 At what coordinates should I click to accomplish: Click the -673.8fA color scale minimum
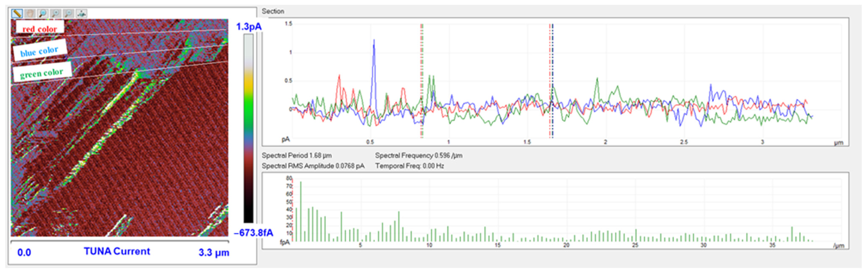[253, 233]
